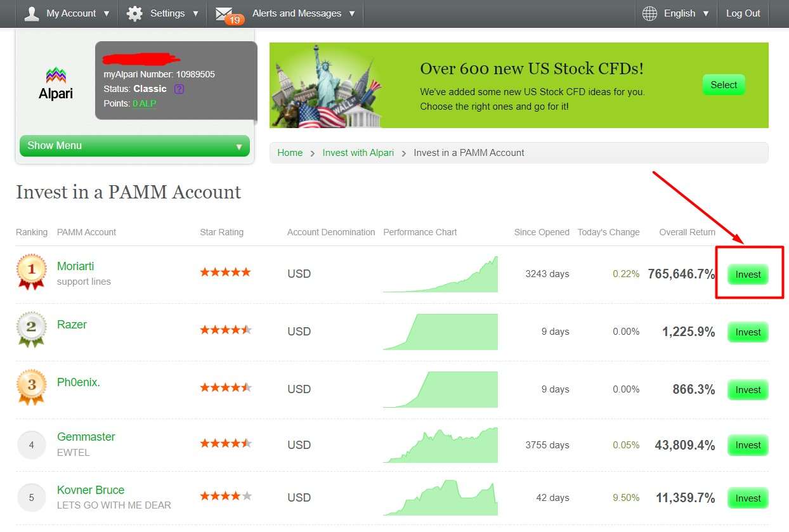The height and width of the screenshot is (532, 789).
Task: Click the 3243 days since opened value
Action: click(547, 275)
